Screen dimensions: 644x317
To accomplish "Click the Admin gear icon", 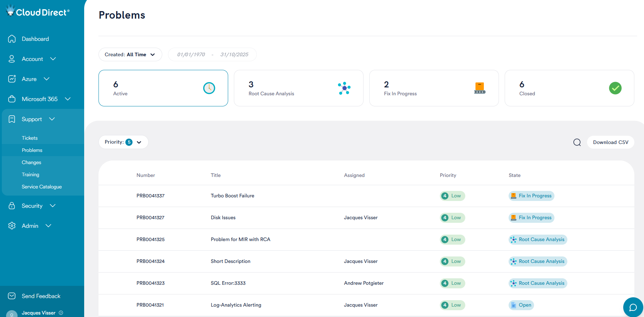I will [12, 226].
